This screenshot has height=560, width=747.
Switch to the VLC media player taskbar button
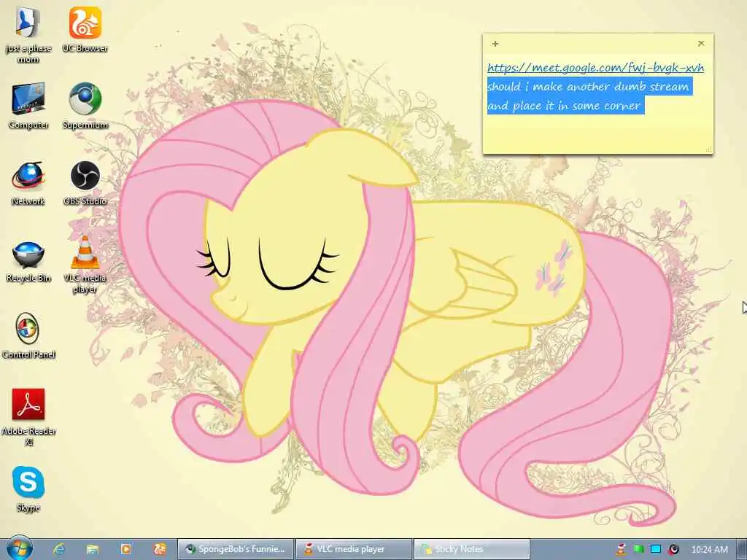354,549
